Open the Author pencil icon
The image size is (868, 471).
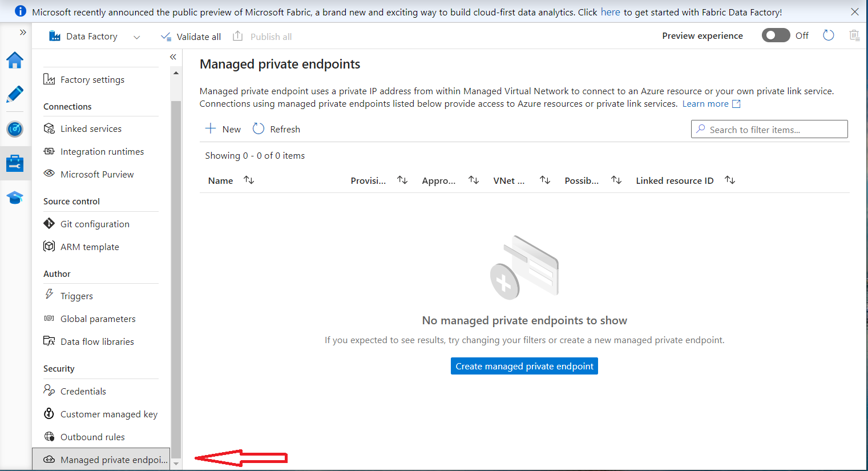[15, 94]
